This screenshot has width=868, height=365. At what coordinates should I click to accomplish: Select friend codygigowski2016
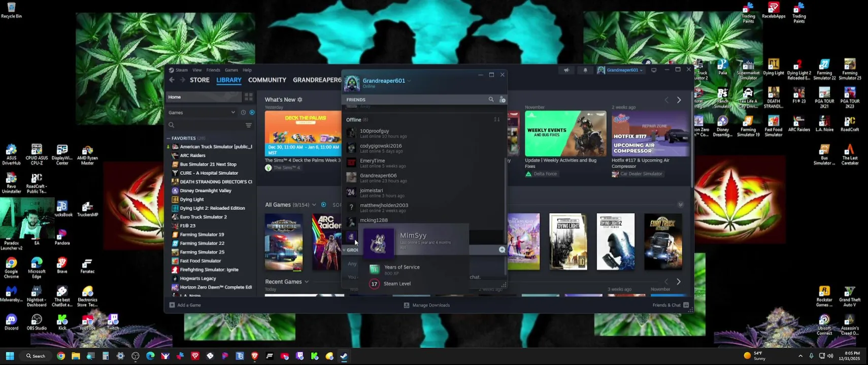424,148
